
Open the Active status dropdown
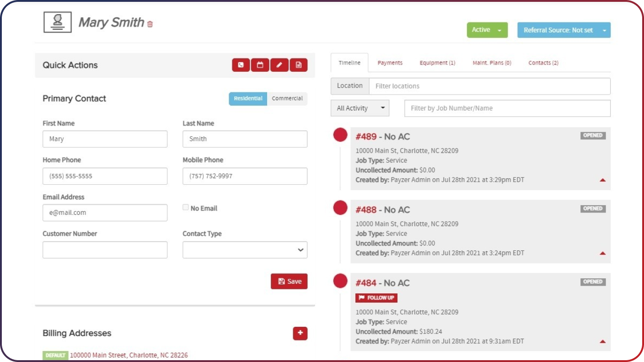tap(487, 30)
